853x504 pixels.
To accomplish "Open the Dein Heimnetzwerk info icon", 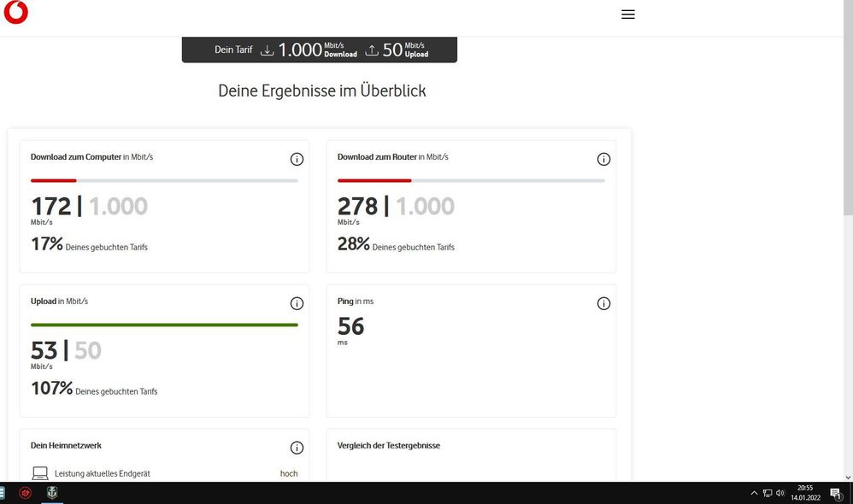I will [297, 448].
